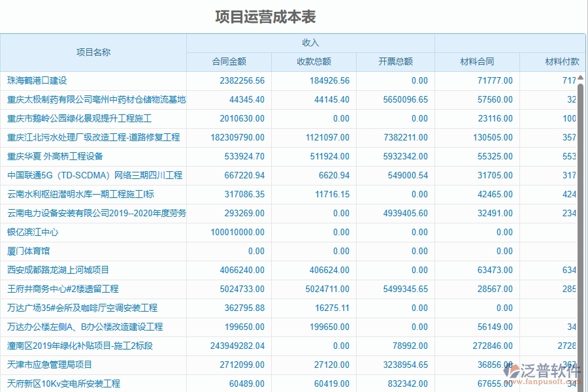Click the 收入 header group
Screen dimensions: 588x392
pos(310,42)
